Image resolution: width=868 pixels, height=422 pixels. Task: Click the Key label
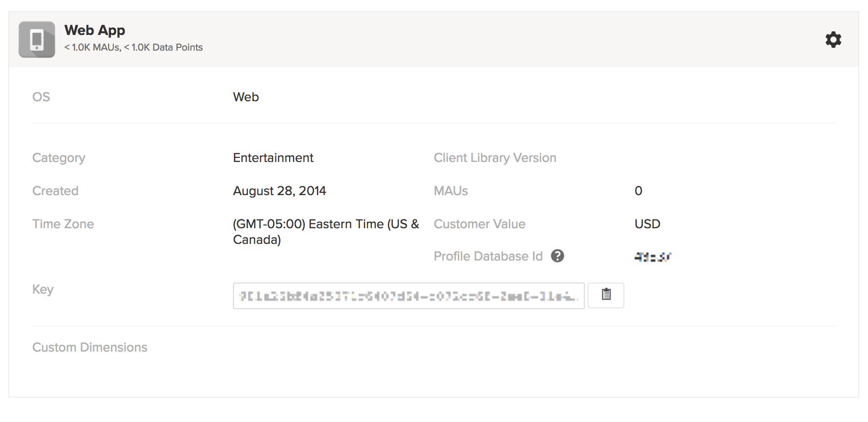(43, 289)
